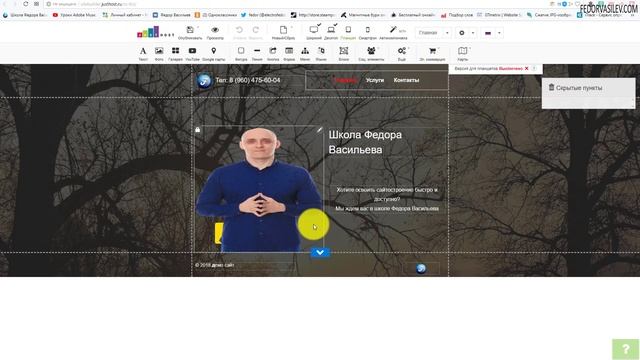
Task: Expand the settings gear dropdown arrow
Action: [473, 33]
